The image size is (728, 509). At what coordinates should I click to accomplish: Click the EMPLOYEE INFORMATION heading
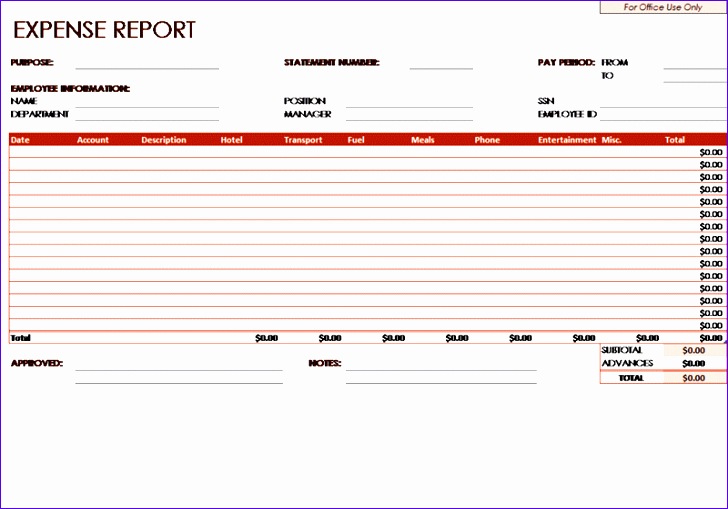point(70,89)
